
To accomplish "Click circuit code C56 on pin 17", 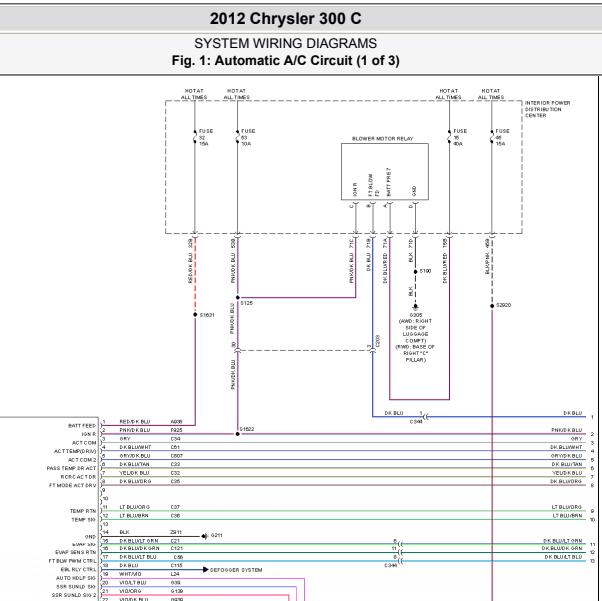I will point(178,557).
